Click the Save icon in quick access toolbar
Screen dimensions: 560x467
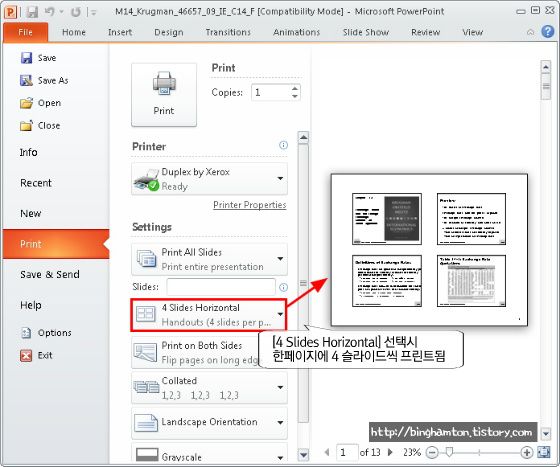(32, 12)
